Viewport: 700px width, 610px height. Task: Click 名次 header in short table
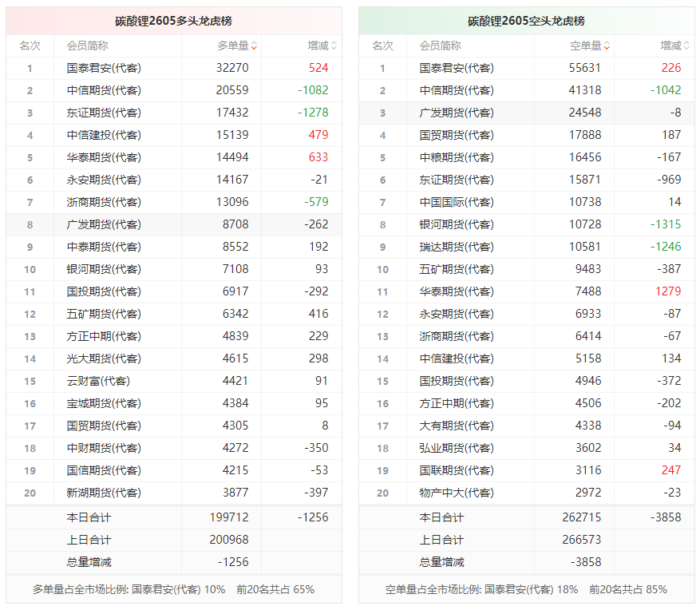(382, 46)
